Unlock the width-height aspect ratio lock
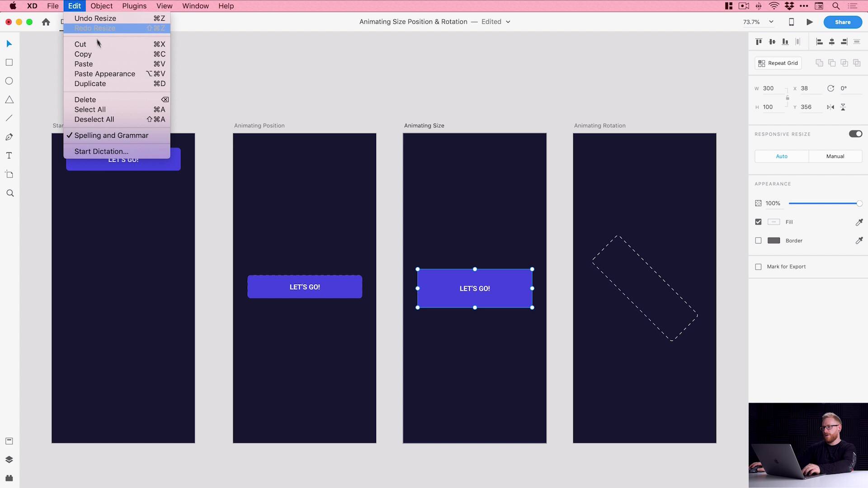The image size is (868, 488). click(x=787, y=97)
